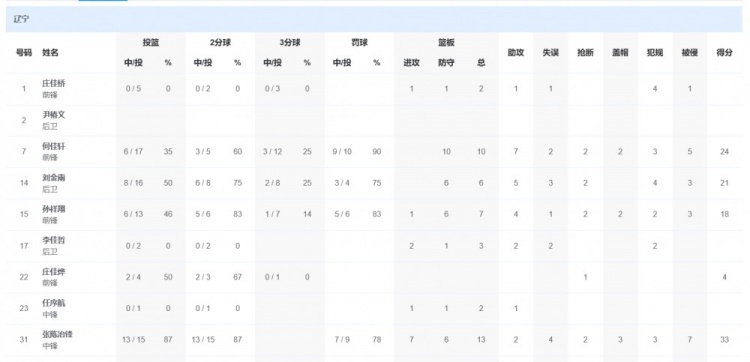Viewport: 750px width, 362px height.
Task: Click the 盖帽 column header
Action: (x=620, y=53)
